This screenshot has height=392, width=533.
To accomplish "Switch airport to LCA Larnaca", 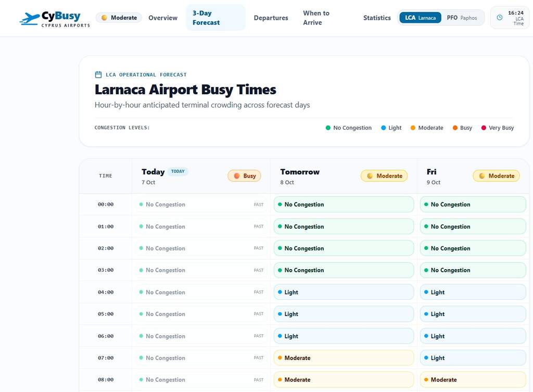I will point(420,18).
